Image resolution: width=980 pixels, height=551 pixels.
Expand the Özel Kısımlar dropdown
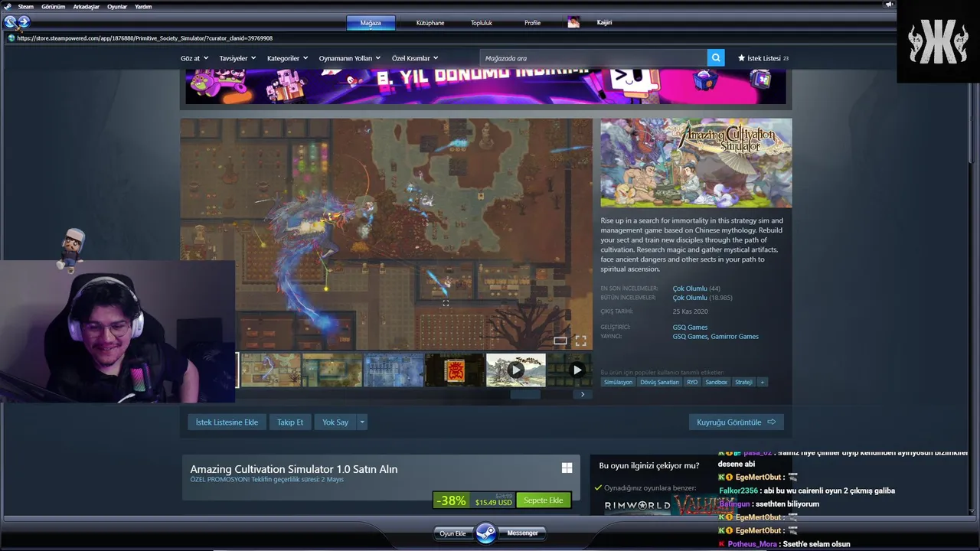(415, 58)
